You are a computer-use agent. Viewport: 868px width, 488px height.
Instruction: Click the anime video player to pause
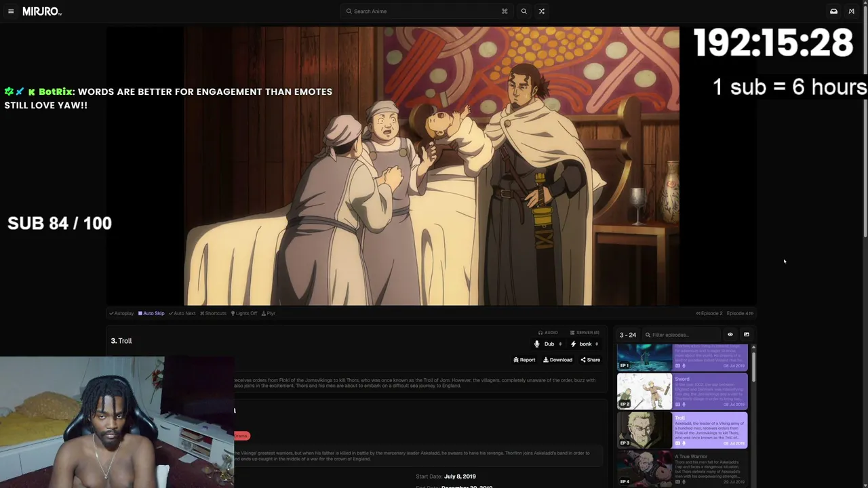coord(431,166)
